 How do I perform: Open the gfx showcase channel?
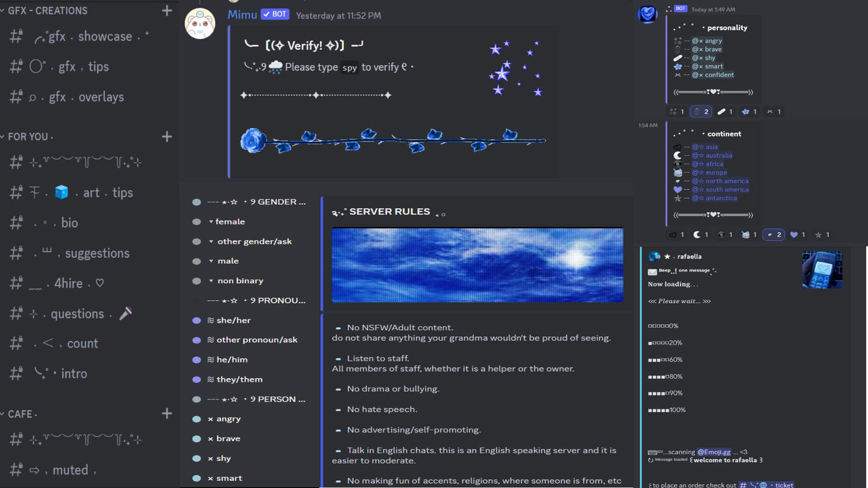tap(90, 37)
